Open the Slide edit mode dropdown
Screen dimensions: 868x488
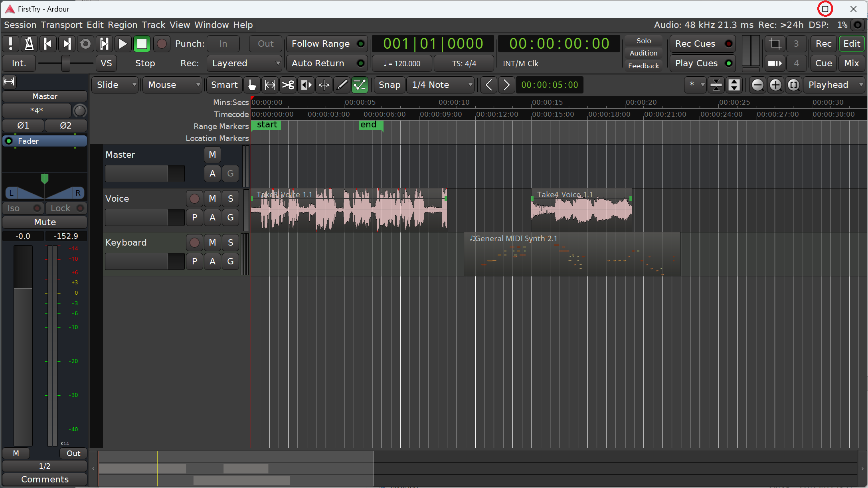coord(115,85)
